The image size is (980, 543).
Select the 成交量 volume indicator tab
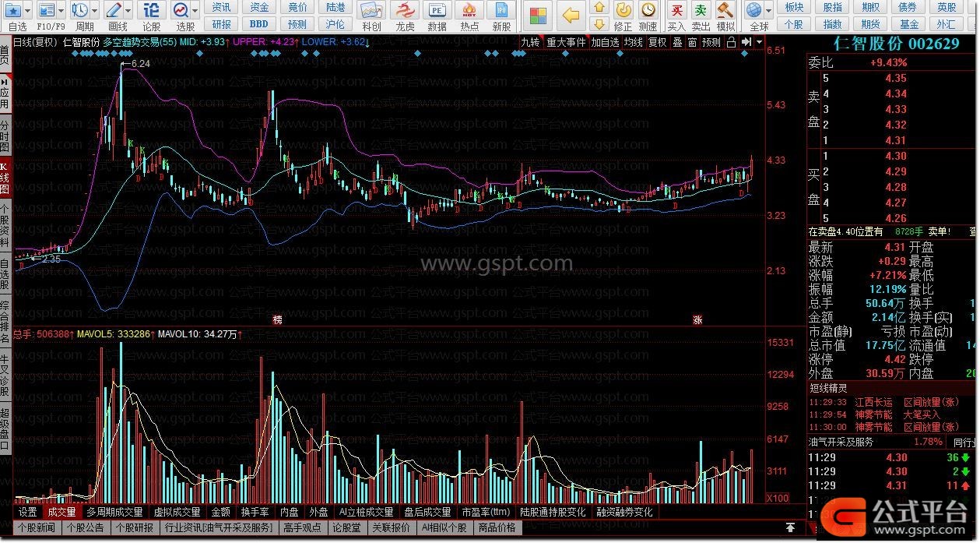tap(61, 512)
